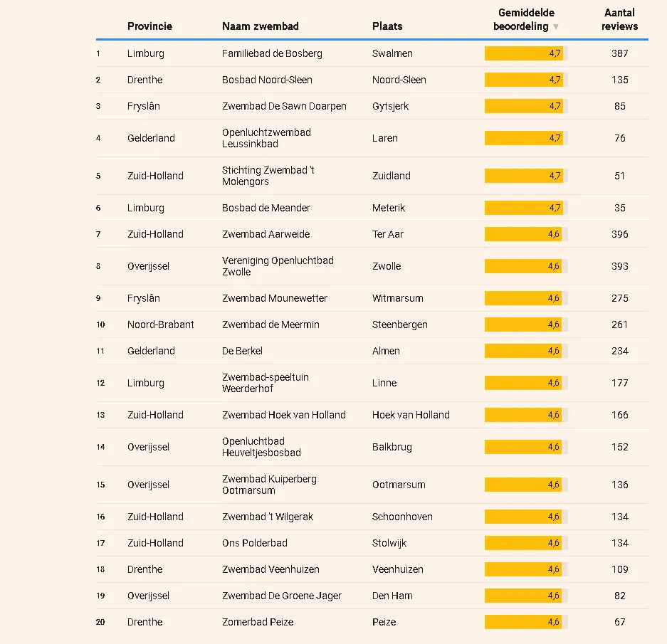This screenshot has height=644, width=667.
Task: Select the Zwembad Aarweide entry
Action: [x=266, y=234]
